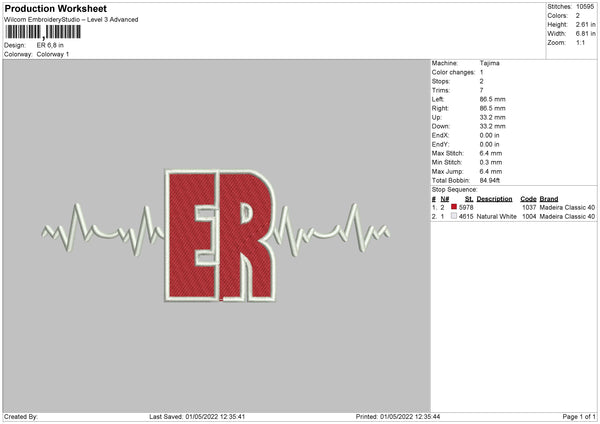Click 'Natural White' description text
This screenshot has height=424, width=600.
tap(497, 217)
